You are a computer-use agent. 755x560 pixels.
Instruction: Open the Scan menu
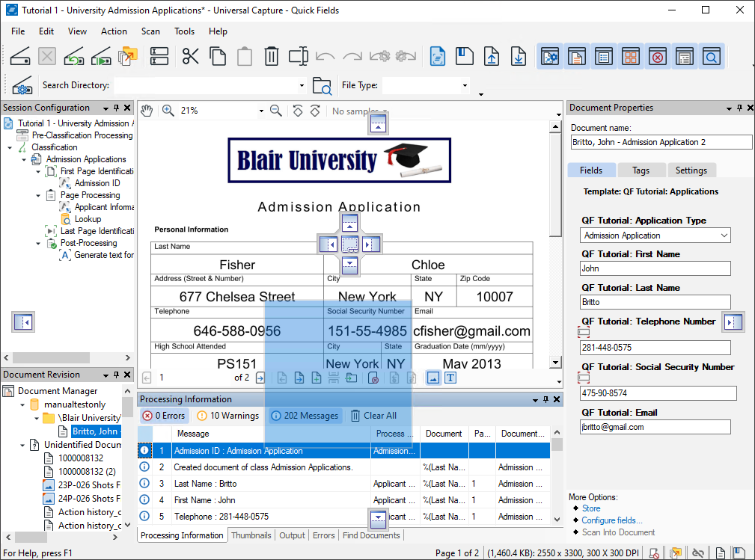click(150, 31)
